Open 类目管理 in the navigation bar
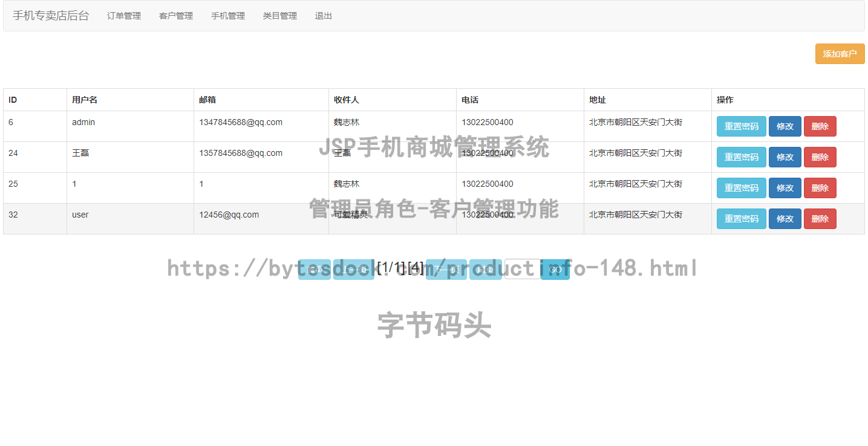Image resolution: width=868 pixels, height=446 pixels. (x=280, y=16)
